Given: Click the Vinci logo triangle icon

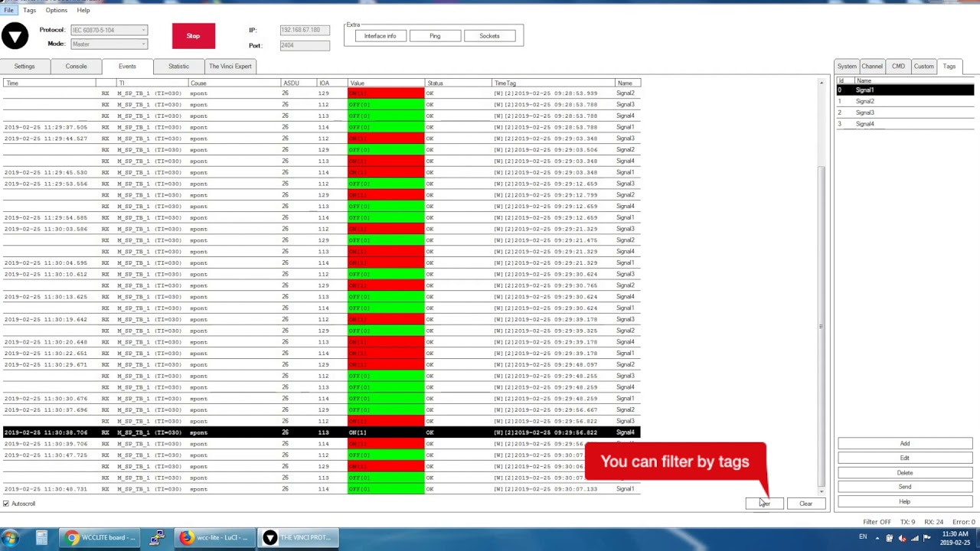Looking at the screenshot, I should click(15, 36).
